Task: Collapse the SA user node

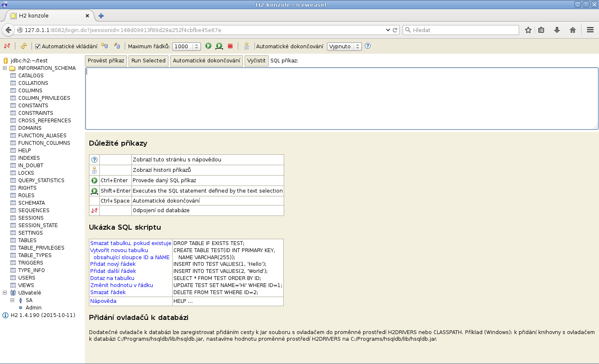Action: 12,300
